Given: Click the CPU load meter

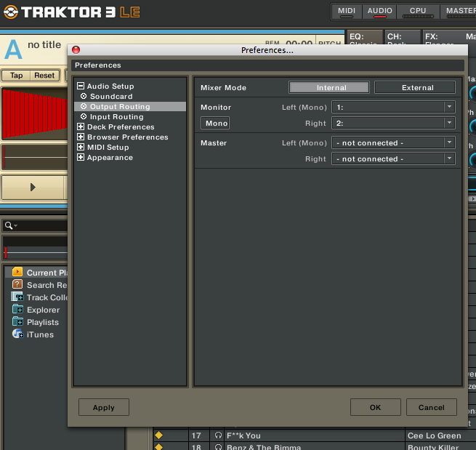Looking at the screenshot, I should click(418, 12).
